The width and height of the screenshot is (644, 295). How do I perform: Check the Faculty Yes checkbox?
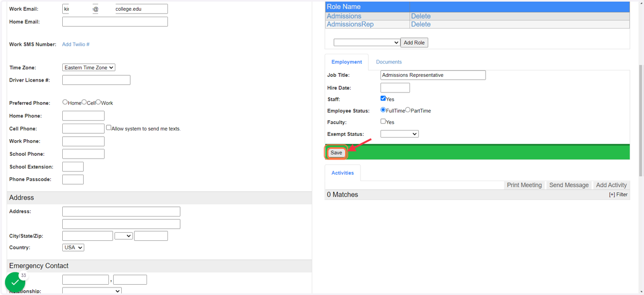click(x=383, y=121)
